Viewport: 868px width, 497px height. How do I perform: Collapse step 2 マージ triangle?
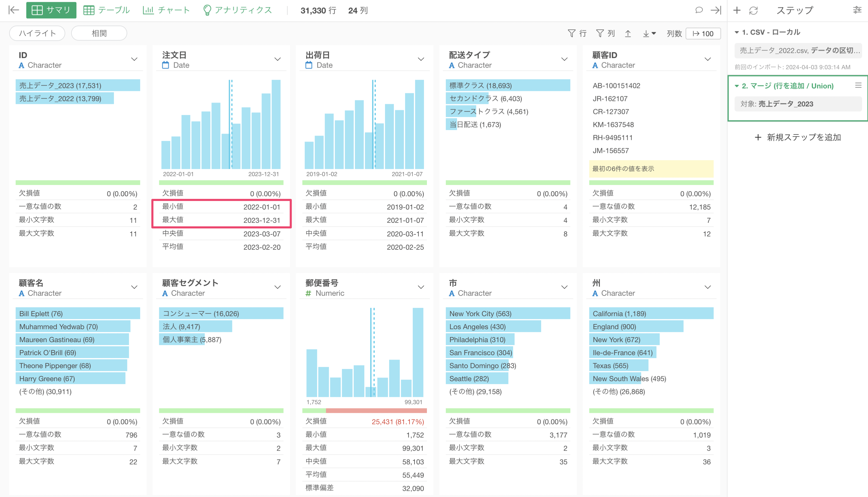(x=737, y=86)
